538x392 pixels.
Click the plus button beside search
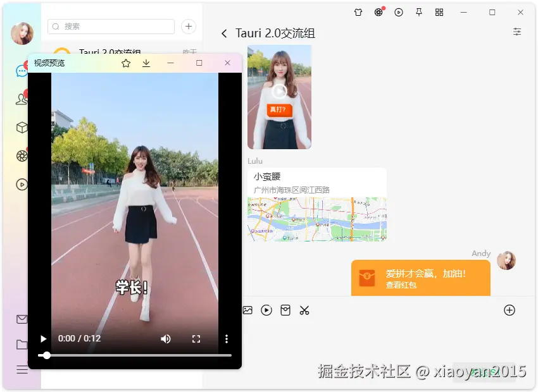(x=189, y=27)
